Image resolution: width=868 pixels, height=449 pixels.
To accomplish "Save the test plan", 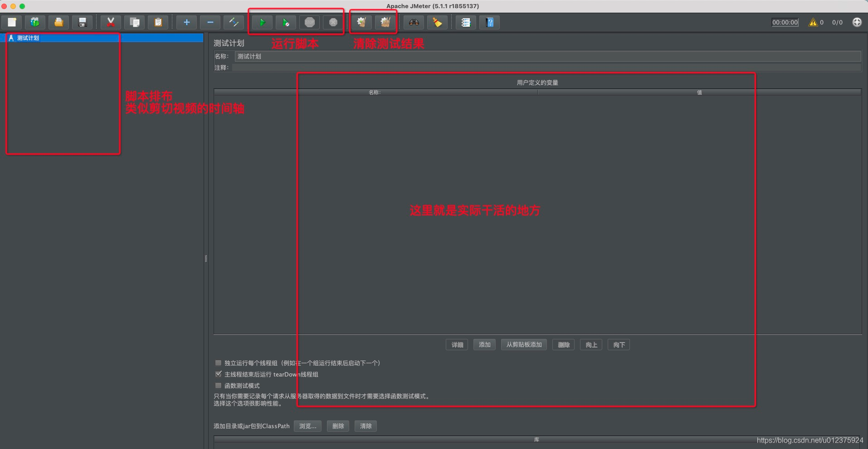I will pyautogui.click(x=82, y=22).
